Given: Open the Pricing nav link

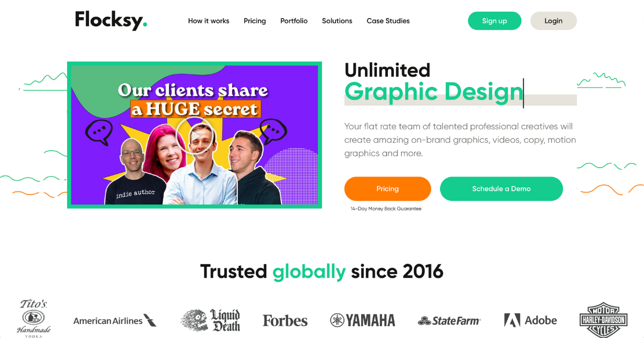Looking at the screenshot, I should [x=255, y=21].
